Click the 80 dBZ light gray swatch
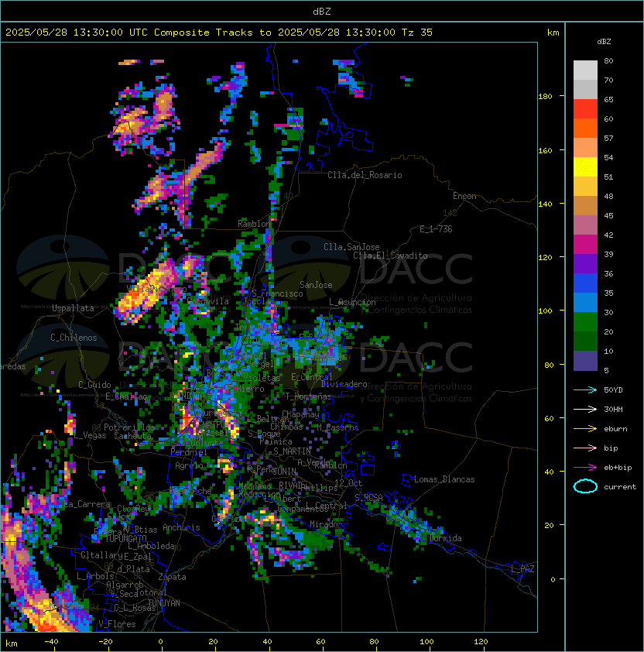The image size is (644, 652). pyautogui.click(x=585, y=70)
